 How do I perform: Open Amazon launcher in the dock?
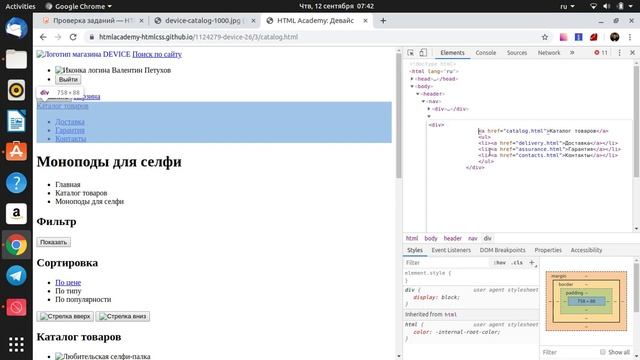point(16,213)
